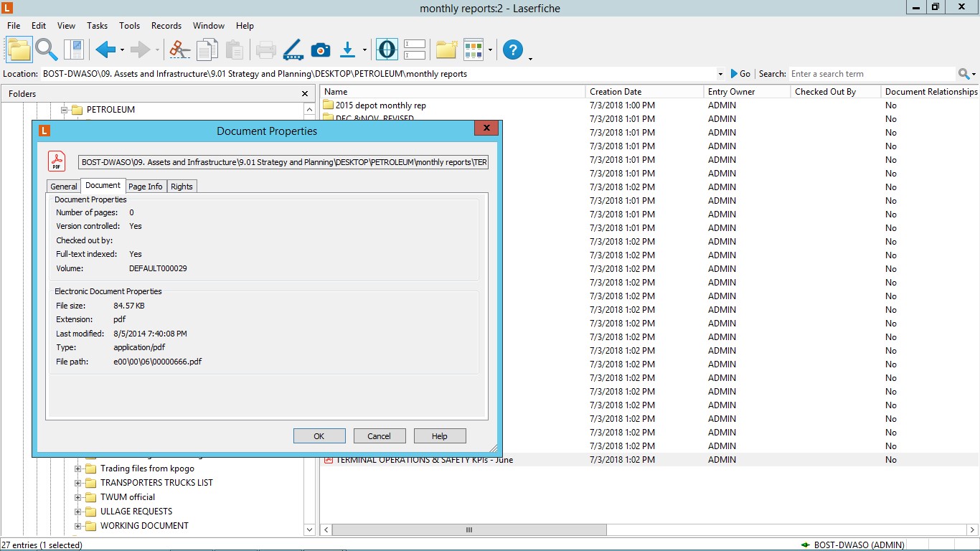Open the forward history dropdown arrow
This screenshot has width=980, height=551.
click(157, 50)
